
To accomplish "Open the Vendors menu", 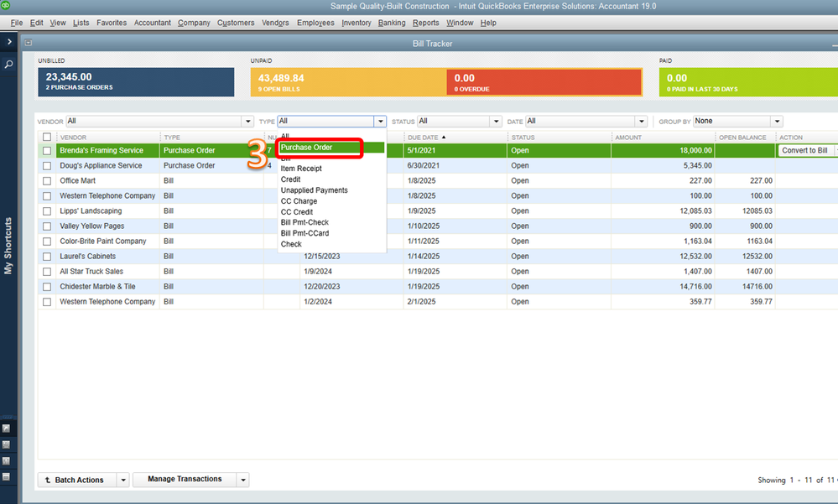I will coord(275,23).
